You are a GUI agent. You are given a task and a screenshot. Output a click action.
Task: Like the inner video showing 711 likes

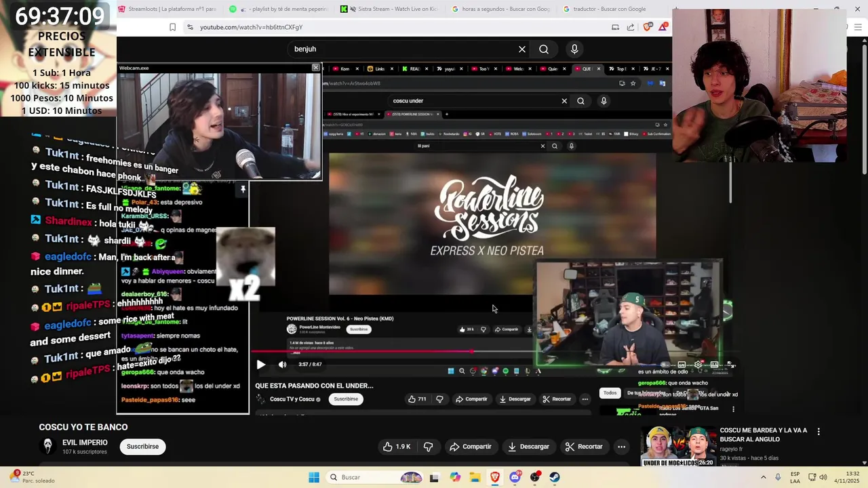pyautogui.click(x=417, y=399)
